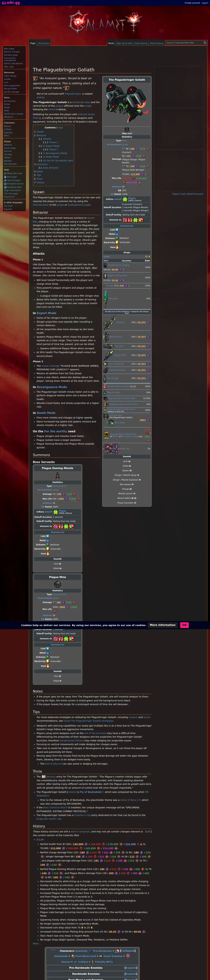210x980 pixels.
Task: Open the Discussion tab
Action: pos(44,43)
